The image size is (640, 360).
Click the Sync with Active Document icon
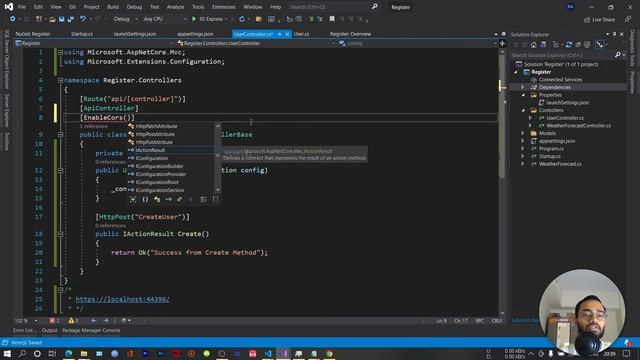click(569, 44)
